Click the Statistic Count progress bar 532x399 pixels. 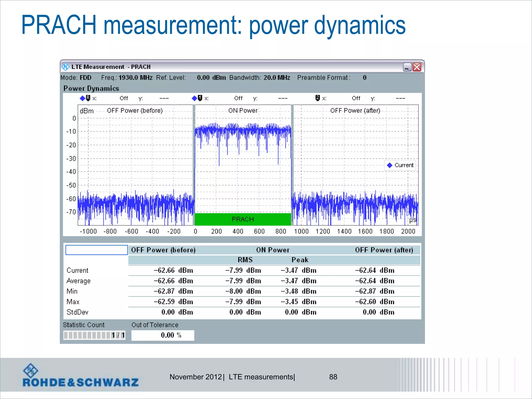click(94, 335)
